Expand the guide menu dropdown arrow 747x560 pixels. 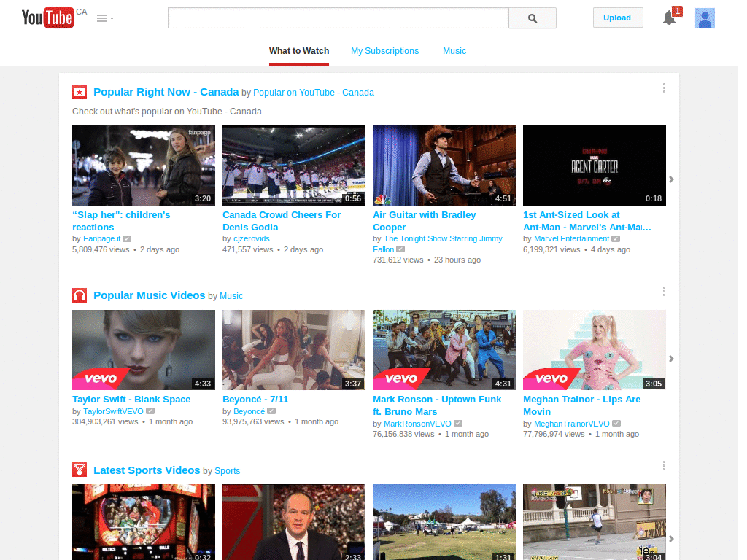pyautogui.click(x=111, y=19)
